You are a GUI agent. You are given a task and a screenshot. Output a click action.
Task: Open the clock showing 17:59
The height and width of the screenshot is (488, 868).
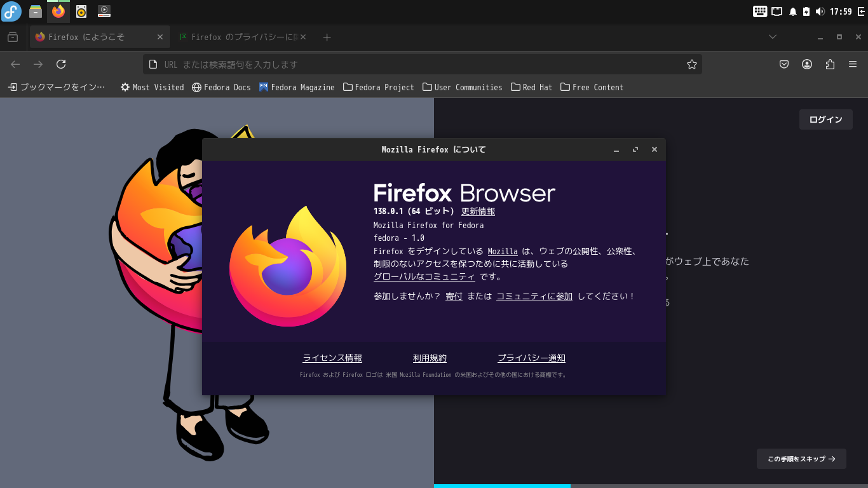coord(841,11)
